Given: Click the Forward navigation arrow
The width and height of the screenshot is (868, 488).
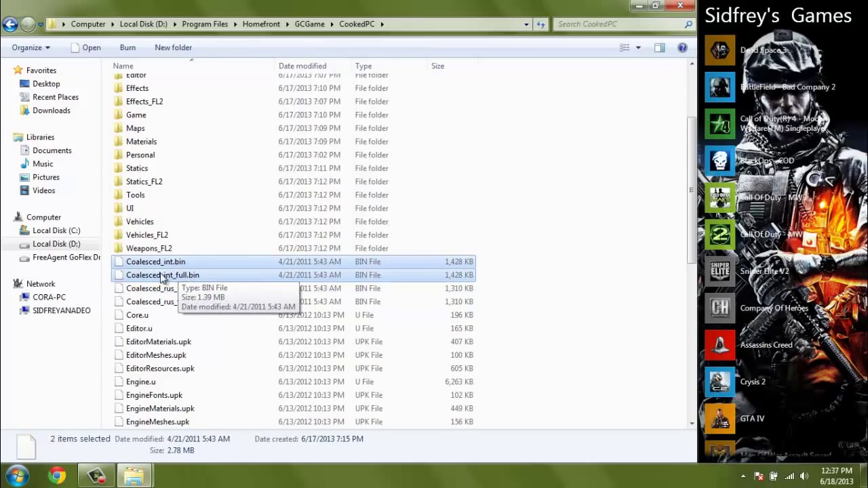Looking at the screenshot, I should pos(28,24).
